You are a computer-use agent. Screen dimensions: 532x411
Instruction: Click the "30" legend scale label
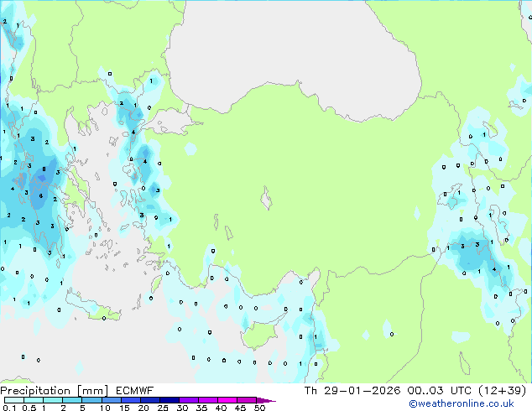tap(182, 408)
